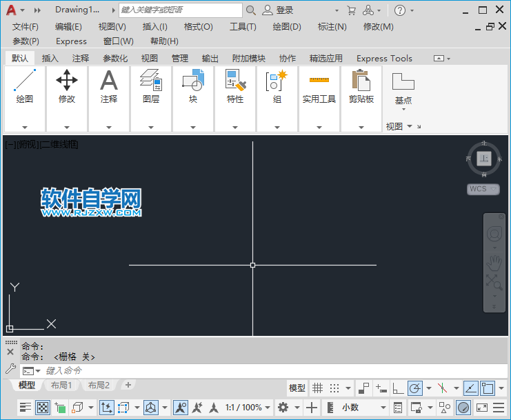Expand the 实用工具 panel dropdown arrow
Viewport: 511px width, 420px height.
coord(319,128)
